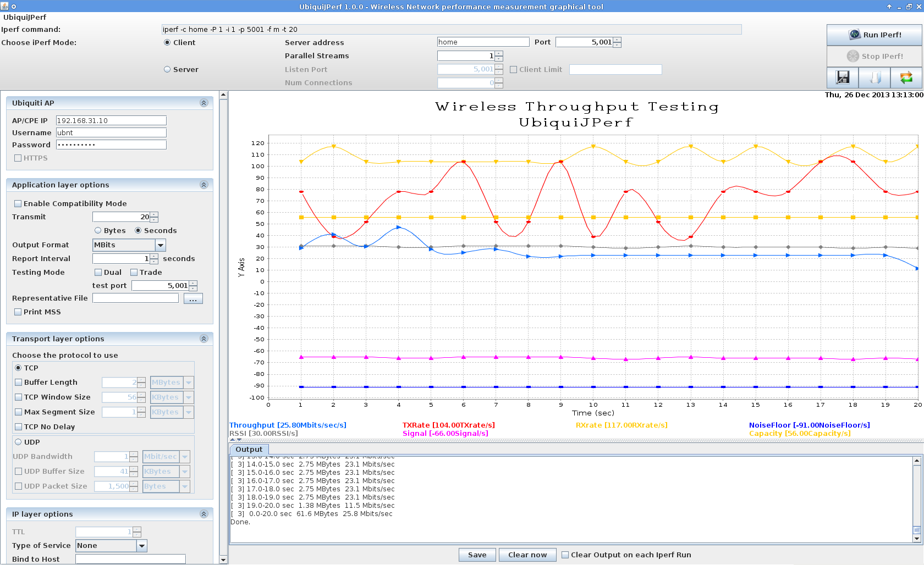Click the AP/CPE IP field
This screenshot has width=924, height=565.
click(111, 120)
